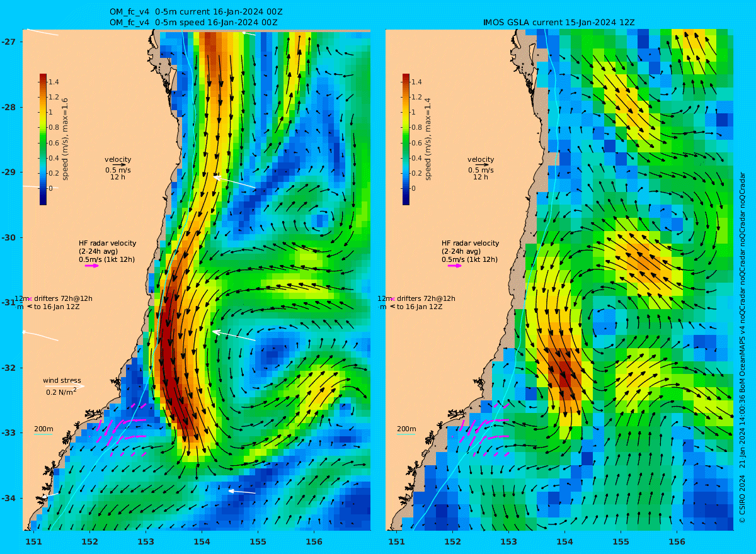Click the 0 tick label on left color bar

[x=51, y=188]
